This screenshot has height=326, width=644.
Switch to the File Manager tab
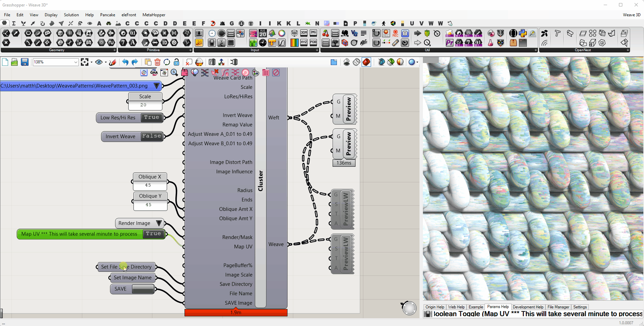point(558,307)
